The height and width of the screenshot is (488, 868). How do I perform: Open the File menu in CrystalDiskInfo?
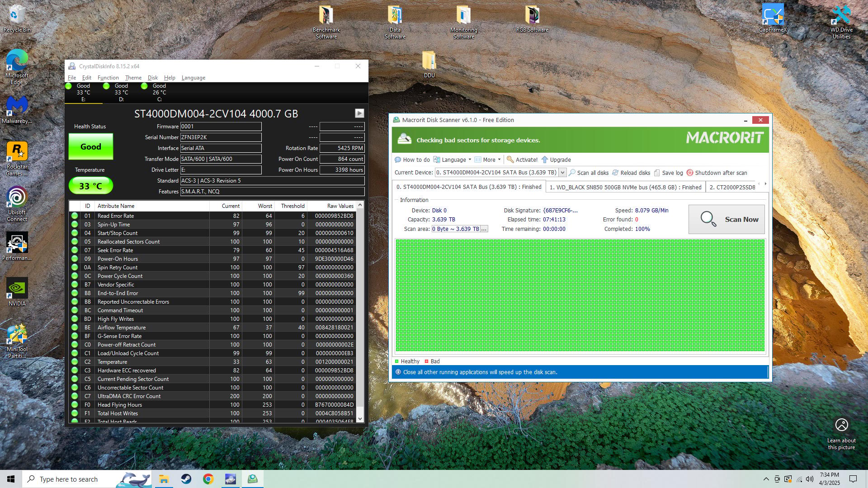point(72,78)
